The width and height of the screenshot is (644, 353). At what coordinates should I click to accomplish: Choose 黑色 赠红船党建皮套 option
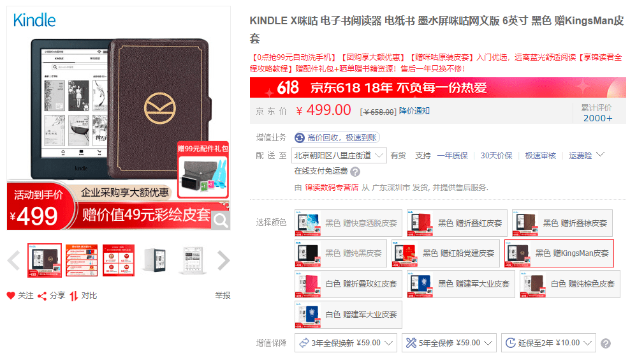(x=446, y=253)
